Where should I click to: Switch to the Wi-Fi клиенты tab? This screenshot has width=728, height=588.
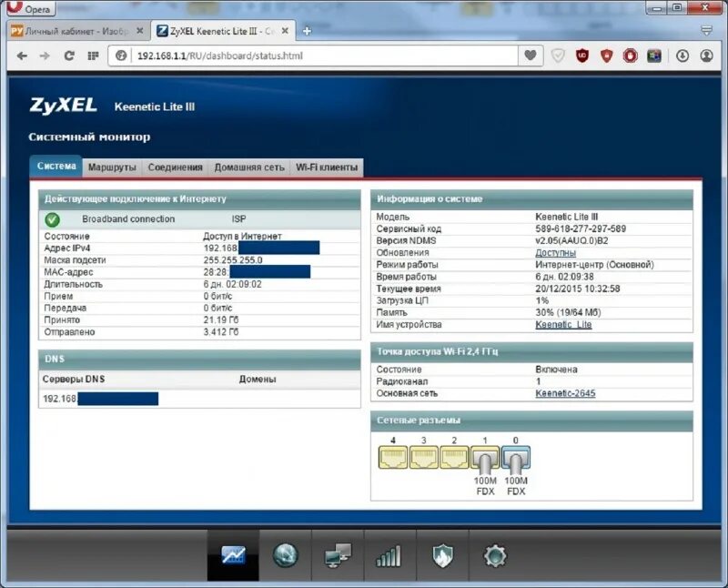coord(327,167)
